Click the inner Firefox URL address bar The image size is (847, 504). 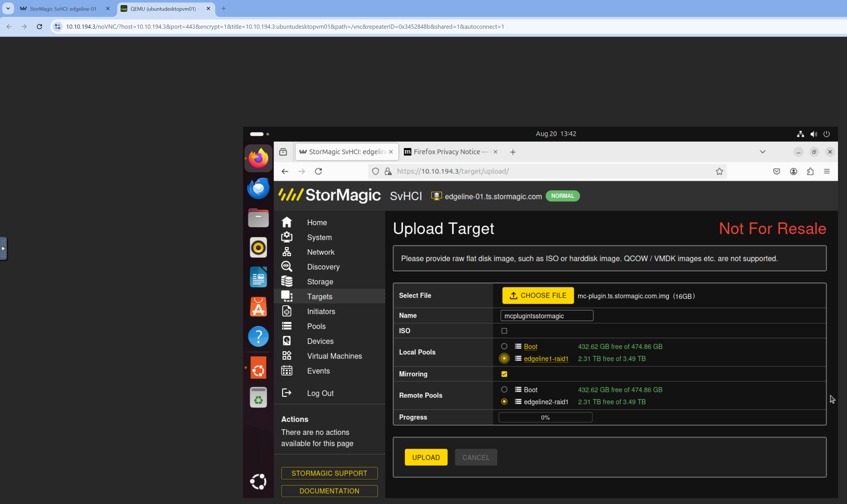547,171
